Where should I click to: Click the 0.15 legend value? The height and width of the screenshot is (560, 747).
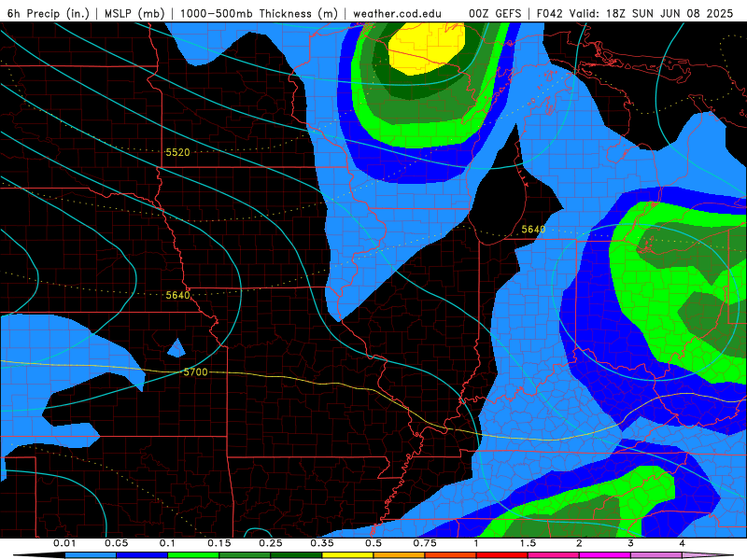click(219, 543)
